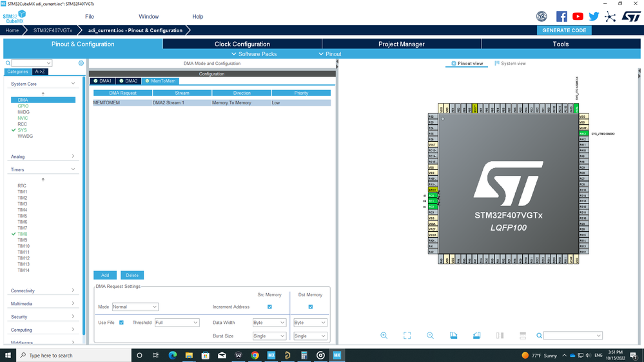Click the Delete DMA request button
Viewport: 644px width, 362px height.
(x=132, y=276)
